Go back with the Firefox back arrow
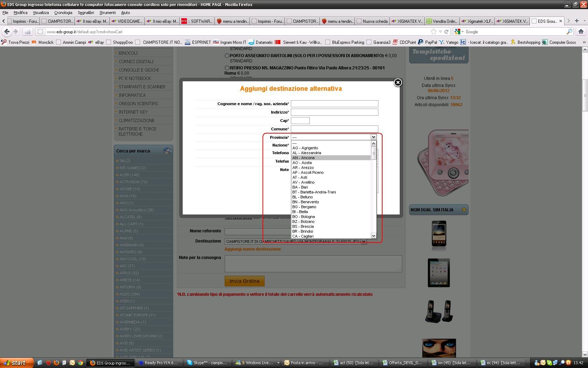The height and width of the screenshot is (368, 588). 7,32
